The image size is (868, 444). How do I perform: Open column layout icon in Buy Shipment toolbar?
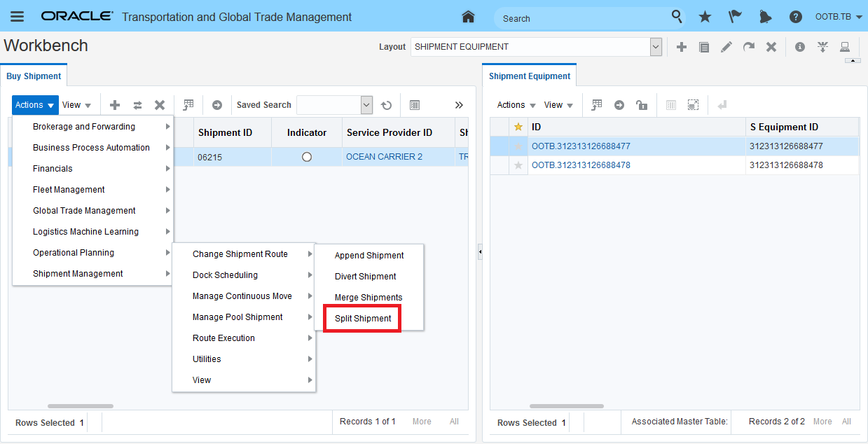415,105
